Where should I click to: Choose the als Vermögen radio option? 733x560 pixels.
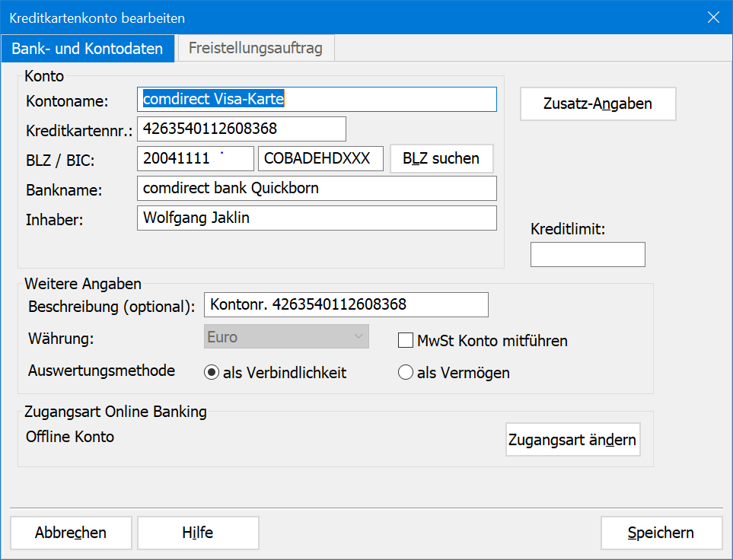[405, 373]
